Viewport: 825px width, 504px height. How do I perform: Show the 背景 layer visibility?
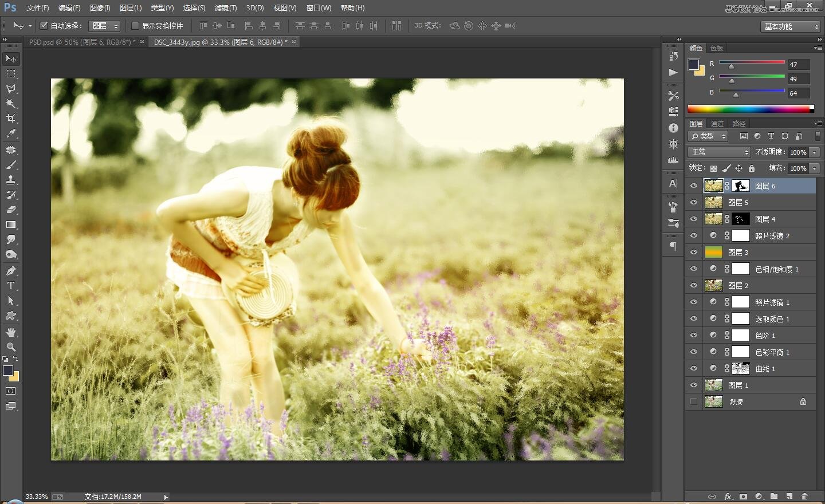click(x=694, y=401)
